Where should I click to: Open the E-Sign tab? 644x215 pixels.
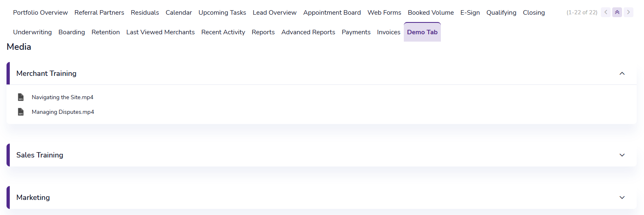[x=470, y=13]
